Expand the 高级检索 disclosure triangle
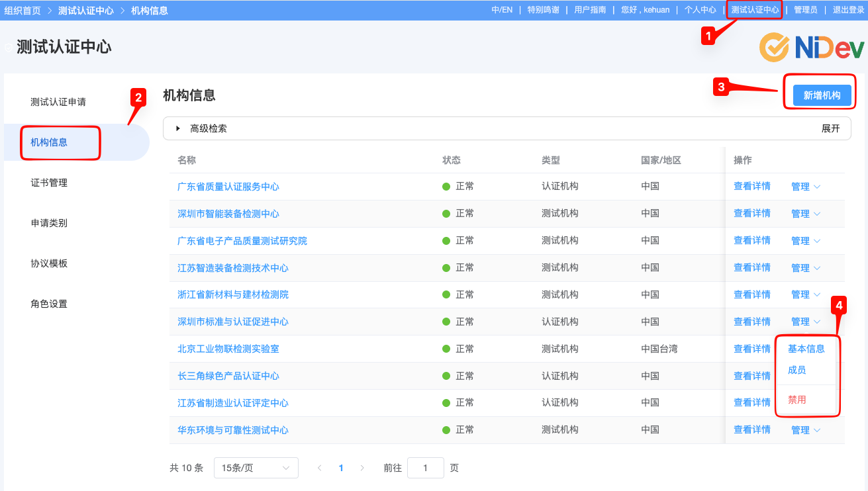This screenshot has width=868, height=491. click(x=178, y=128)
